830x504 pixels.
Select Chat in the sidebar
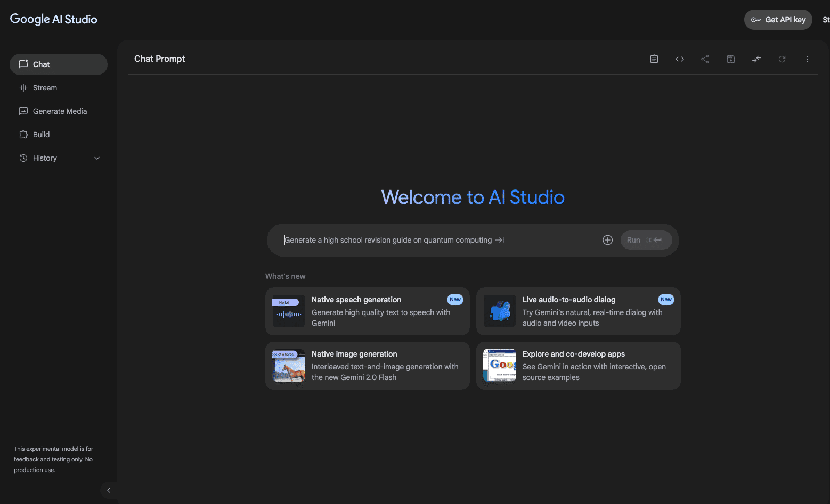click(59, 64)
